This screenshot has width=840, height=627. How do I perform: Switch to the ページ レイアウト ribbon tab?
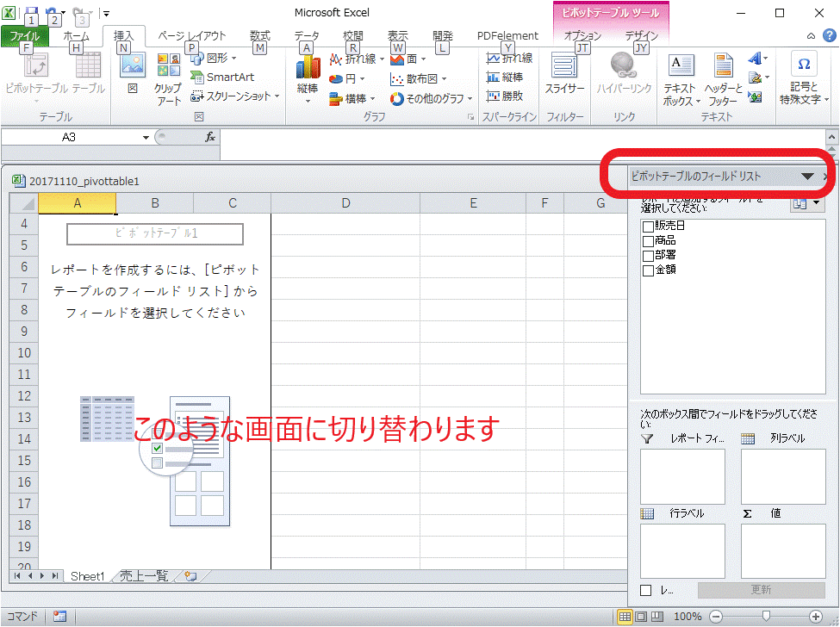coord(192,36)
